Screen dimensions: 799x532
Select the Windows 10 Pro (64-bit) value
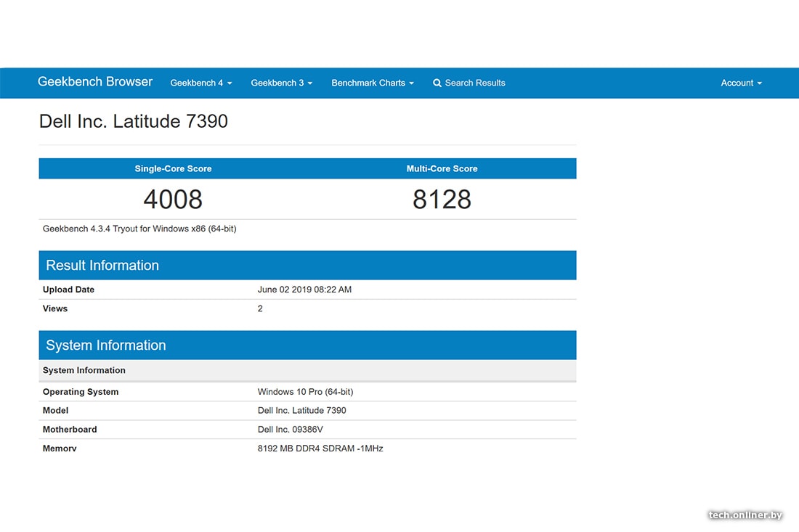point(305,391)
